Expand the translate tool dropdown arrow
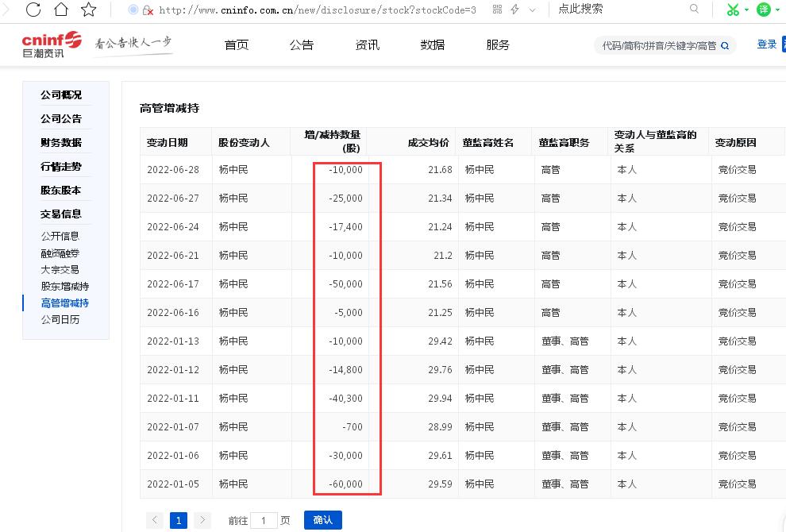 point(776,10)
